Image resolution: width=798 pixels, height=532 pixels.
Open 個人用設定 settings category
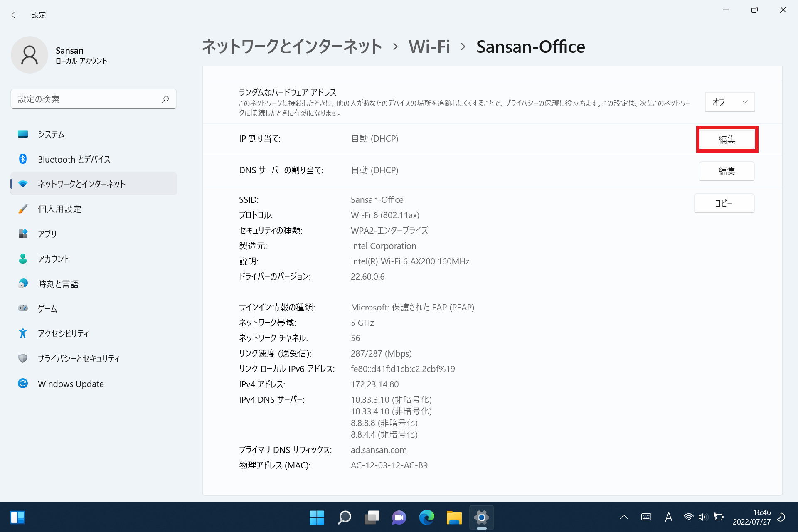coord(94,209)
